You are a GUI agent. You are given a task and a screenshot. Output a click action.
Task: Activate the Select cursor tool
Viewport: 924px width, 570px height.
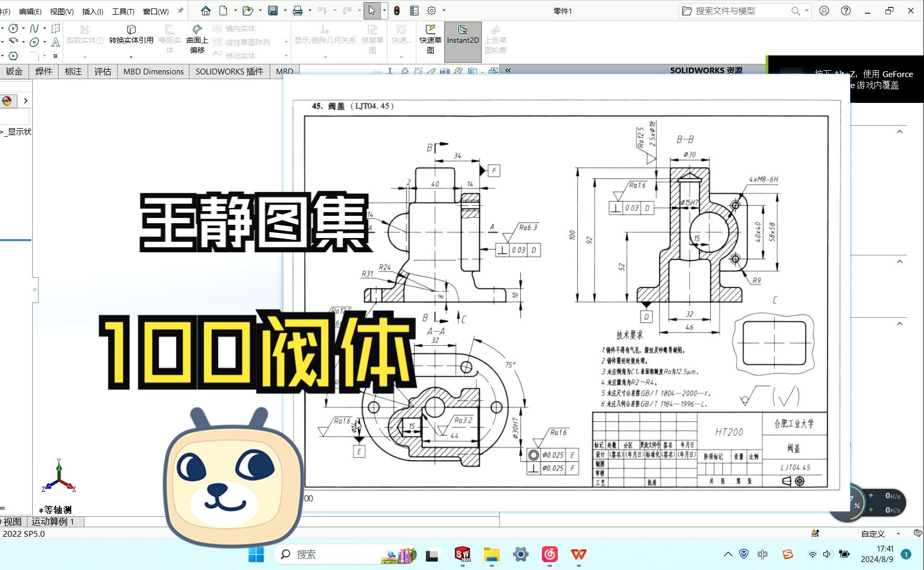(372, 11)
